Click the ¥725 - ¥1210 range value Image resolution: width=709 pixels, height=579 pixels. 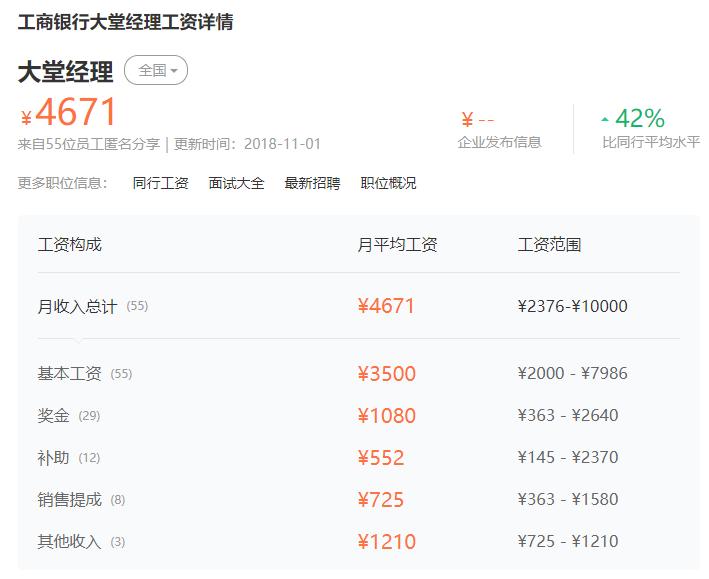568,541
